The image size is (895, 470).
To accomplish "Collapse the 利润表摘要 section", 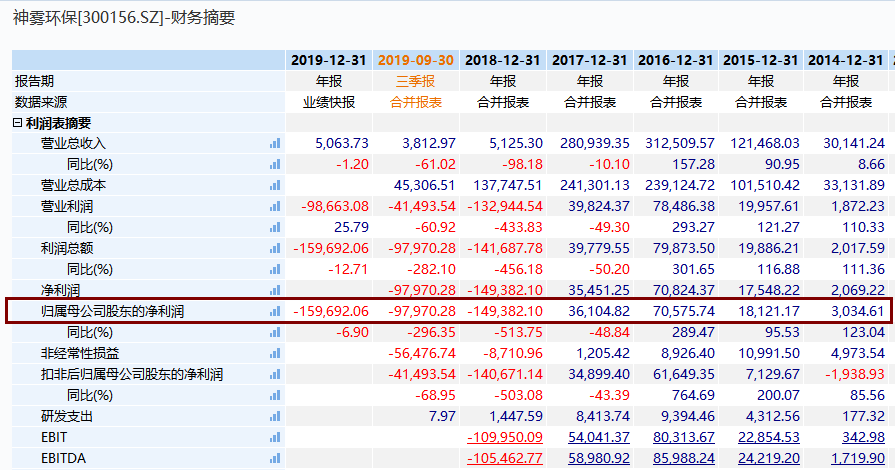I will pos(18,123).
